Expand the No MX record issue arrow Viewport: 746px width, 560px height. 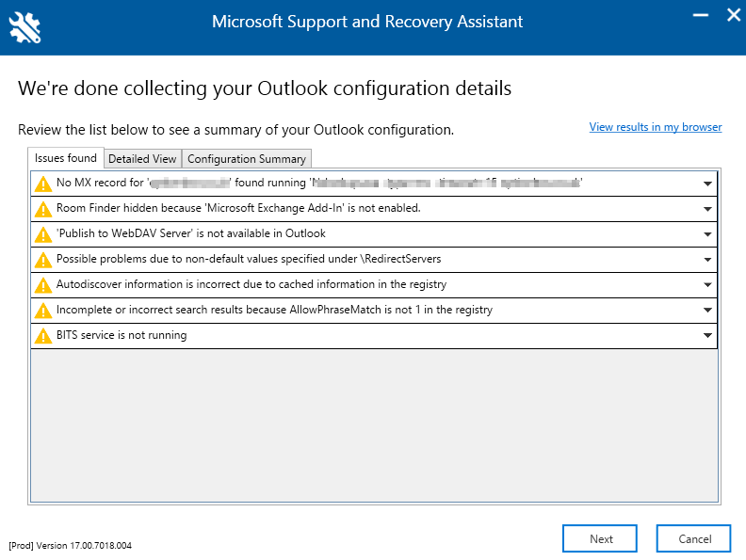point(707,184)
